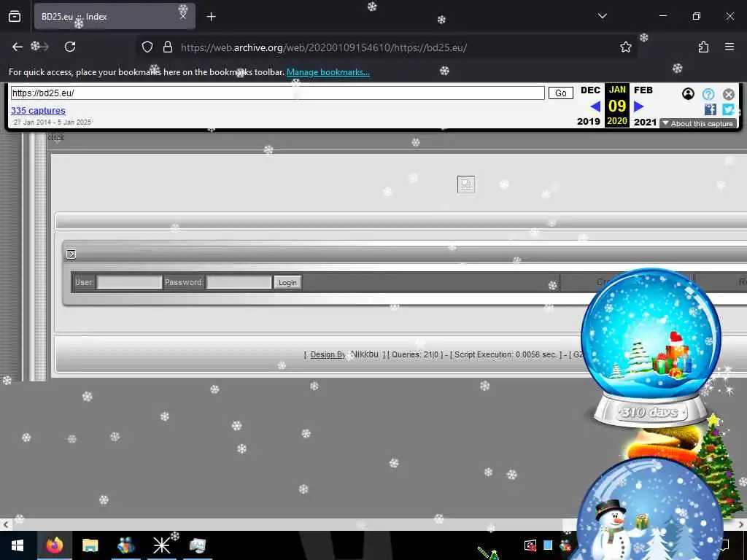This screenshot has height=560, width=747.
Task: Click the snow globe 310 days countdown
Action: (x=651, y=348)
